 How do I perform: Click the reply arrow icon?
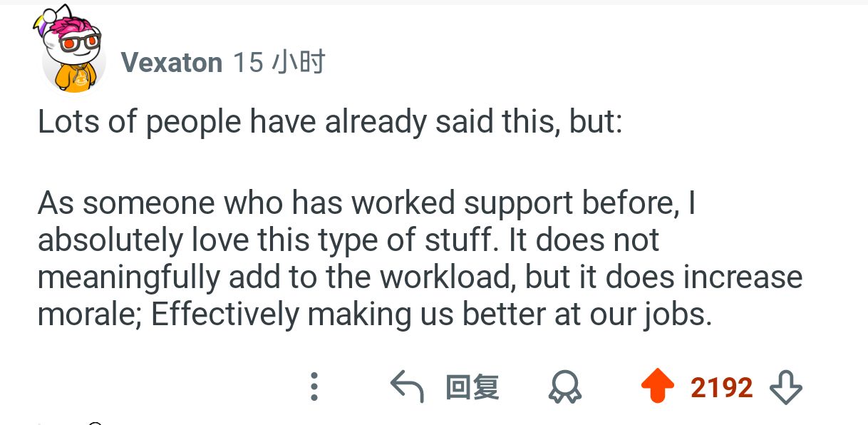(x=408, y=388)
